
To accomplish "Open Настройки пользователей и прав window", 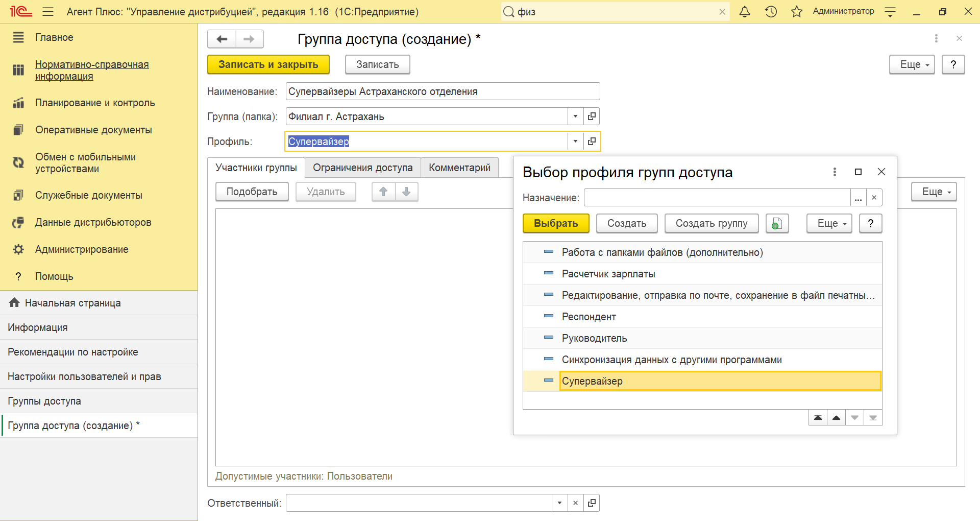I will click(x=99, y=376).
